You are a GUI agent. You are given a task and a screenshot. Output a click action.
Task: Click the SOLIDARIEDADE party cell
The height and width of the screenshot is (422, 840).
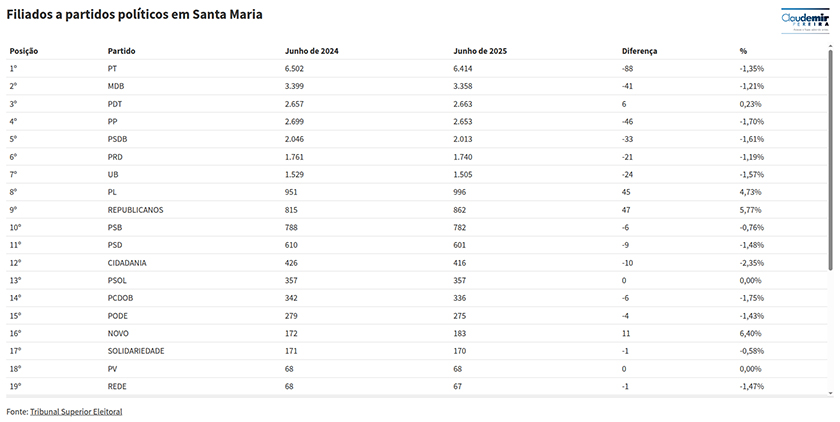point(136,351)
